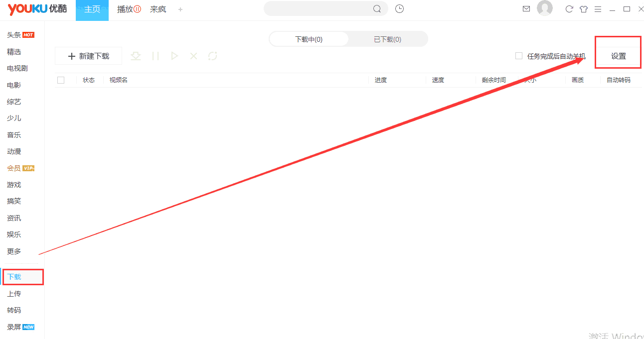Viewport: 644px width, 339px height.
Task: Click the user avatar profile picture
Action: [x=545, y=8]
